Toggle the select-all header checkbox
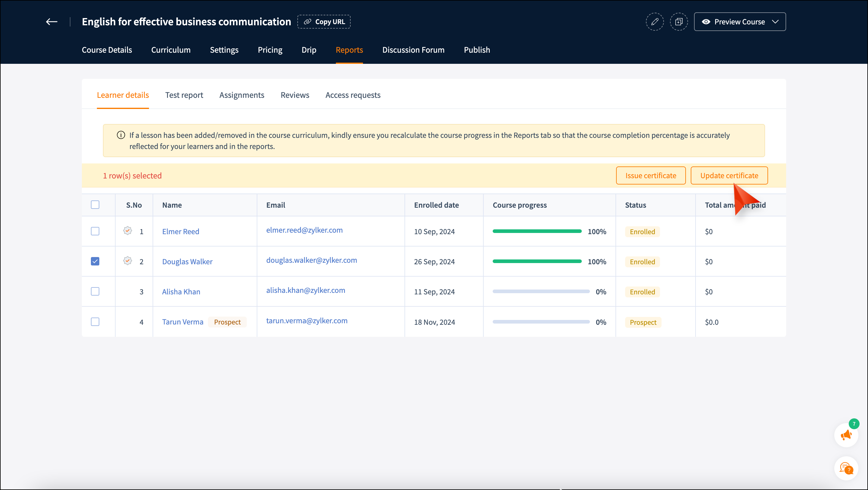This screenshot has height=490, width=868. click(x=95, y=205)
